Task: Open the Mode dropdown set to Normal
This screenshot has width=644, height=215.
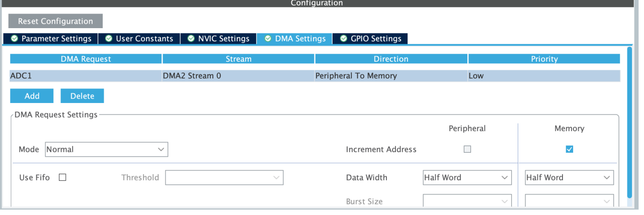Action: point(106,149)
